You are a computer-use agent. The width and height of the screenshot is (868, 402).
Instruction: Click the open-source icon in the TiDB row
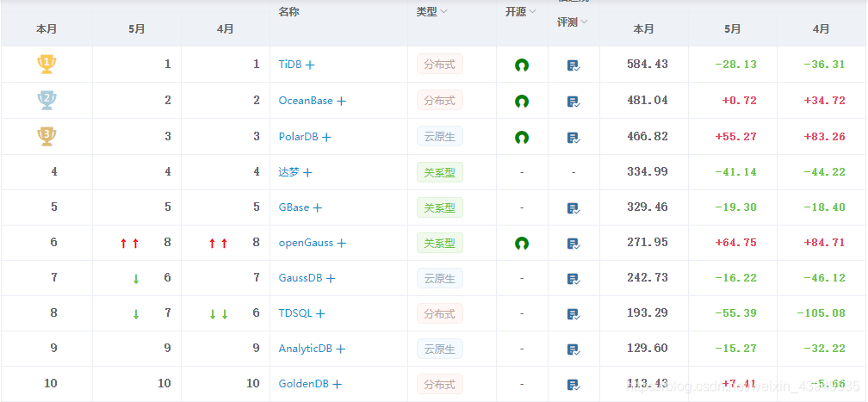522,65
